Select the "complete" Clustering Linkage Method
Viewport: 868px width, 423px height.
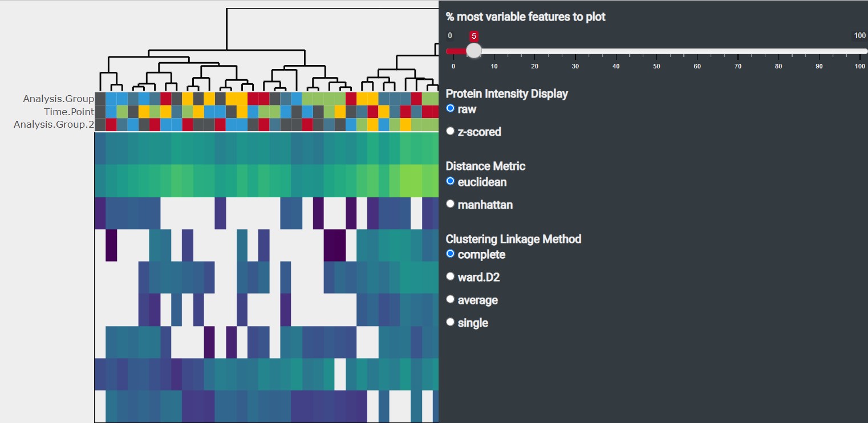click(x=451, y=254)
